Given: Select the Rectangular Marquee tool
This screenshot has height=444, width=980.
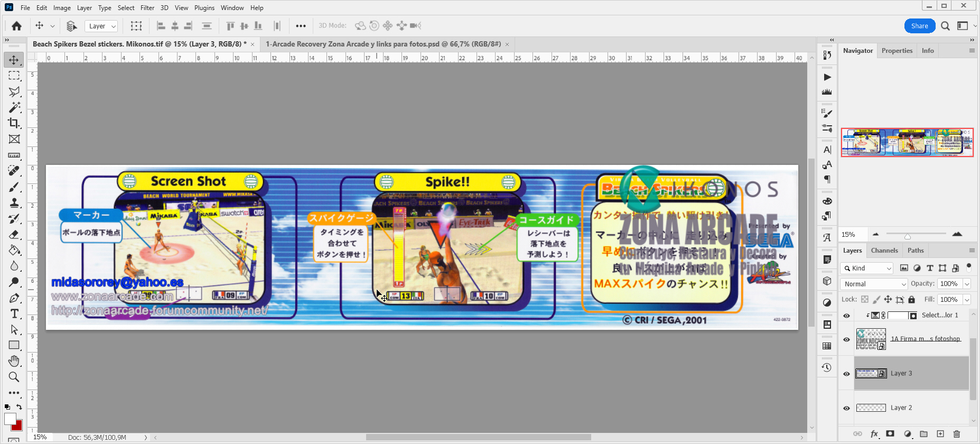Looking at the screenshot, I should point(14,76).
